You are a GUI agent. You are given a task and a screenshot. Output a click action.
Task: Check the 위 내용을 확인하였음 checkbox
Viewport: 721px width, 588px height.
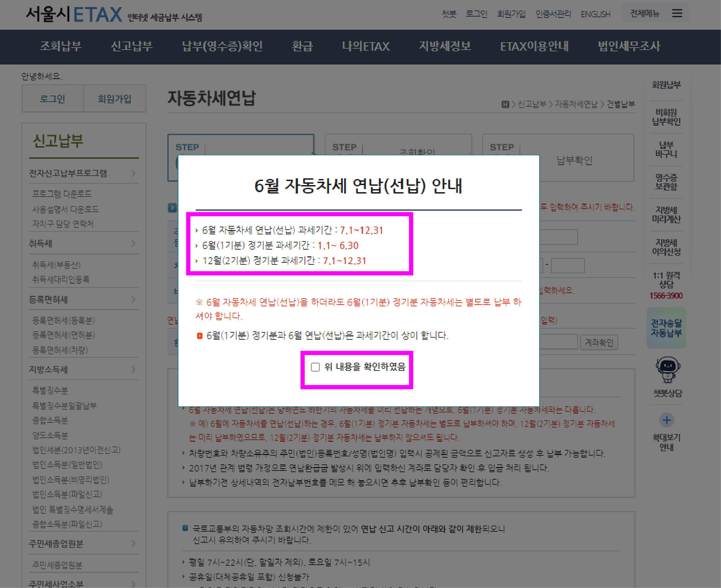pos(315,367)
